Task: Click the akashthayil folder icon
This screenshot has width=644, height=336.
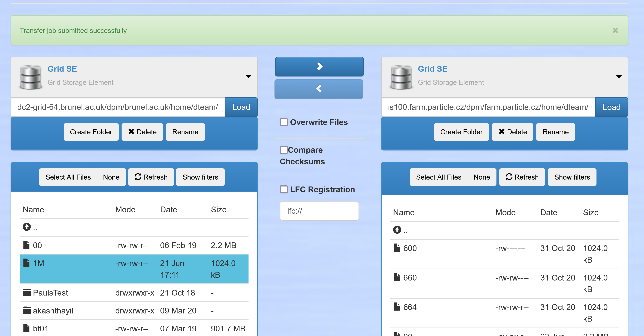Action: point(27,310)
